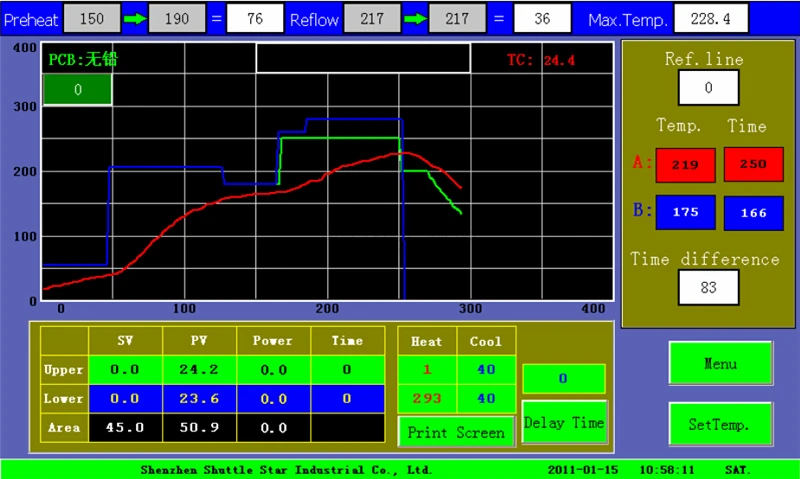Click the Heat value 293
This screenshot has height=479, width=800.
[x=427, y=398]
